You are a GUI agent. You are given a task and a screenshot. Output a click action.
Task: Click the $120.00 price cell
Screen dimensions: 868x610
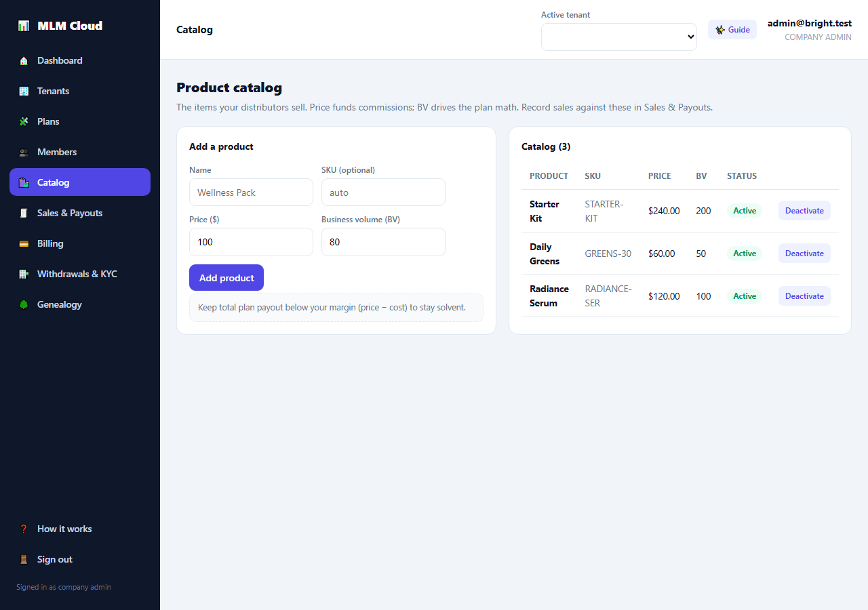(x=664, y=296)
